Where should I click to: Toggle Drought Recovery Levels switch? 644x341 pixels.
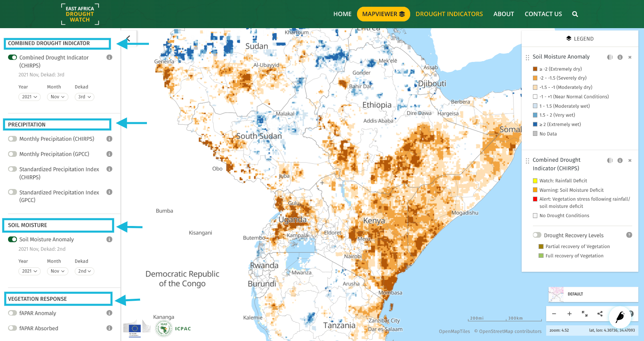pos(537,235)
